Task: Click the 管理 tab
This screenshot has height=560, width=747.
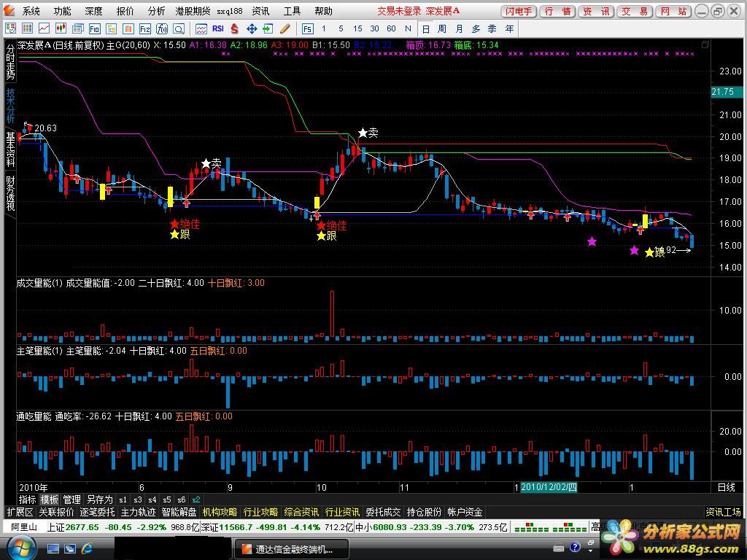Action: coord(72,499)
